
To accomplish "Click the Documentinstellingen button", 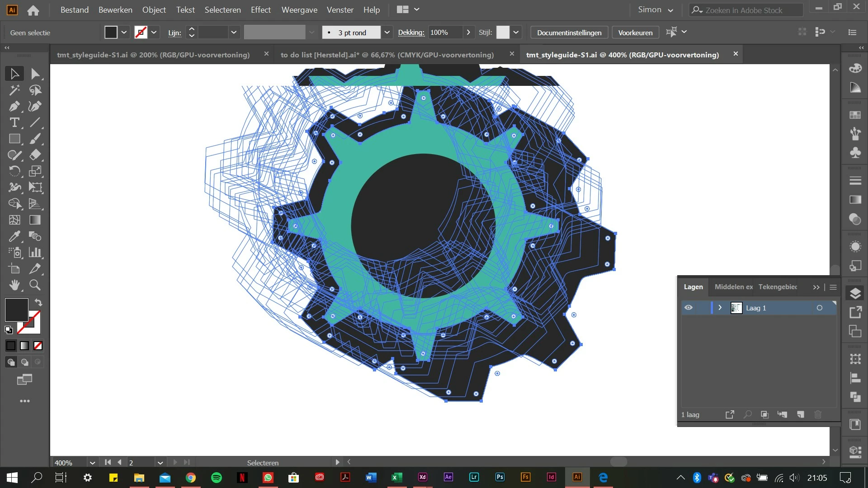I will (569, 33).
